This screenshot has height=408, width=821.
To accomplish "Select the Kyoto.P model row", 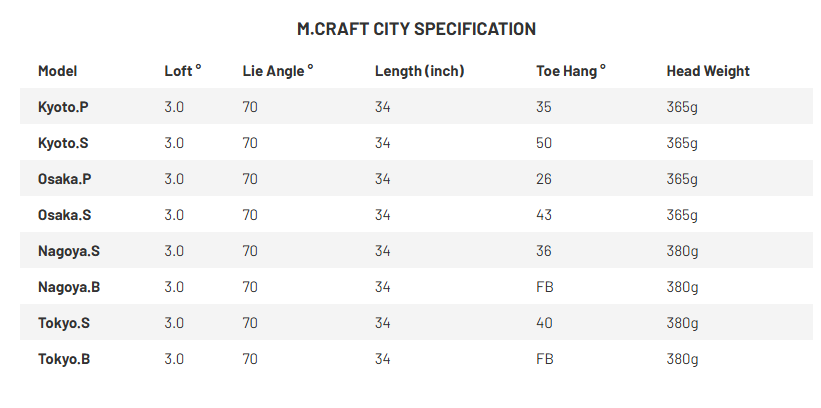I will pos(65,107).
